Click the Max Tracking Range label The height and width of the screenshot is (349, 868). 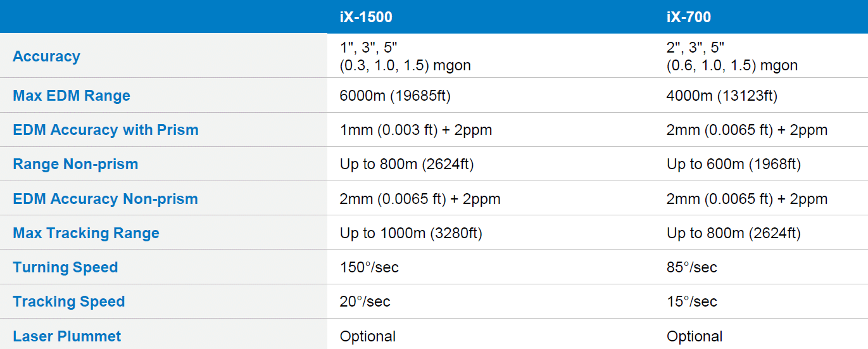pyautogui.click(x=86, y=233)
